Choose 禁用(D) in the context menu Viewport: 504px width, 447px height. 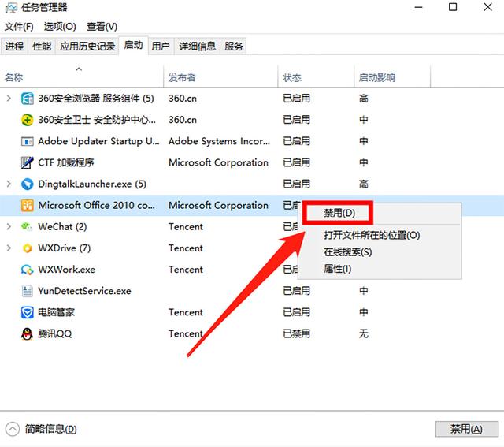[x=339, y=213]
